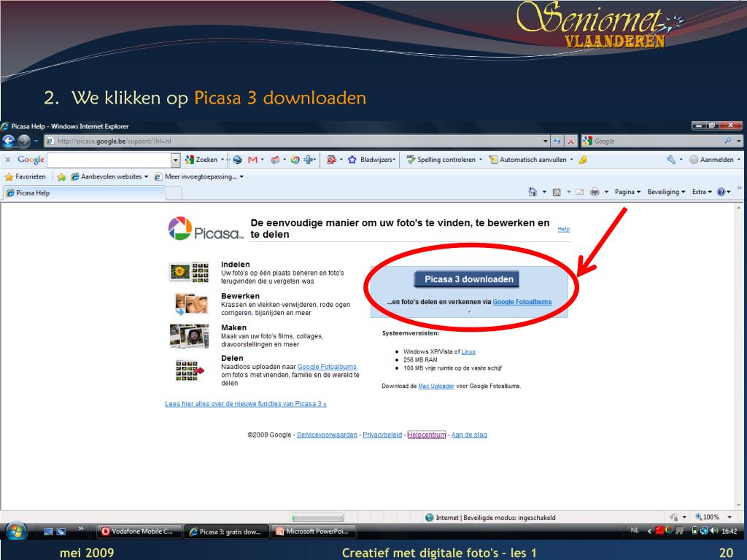Go back with the browser Back arrow
Viewport: 747px width, 560px height.
point(9,141)
